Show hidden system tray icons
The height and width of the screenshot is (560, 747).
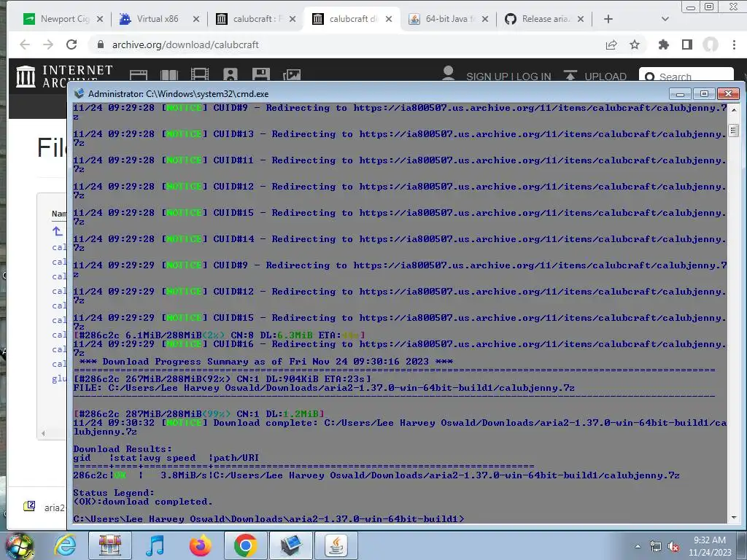click(x=638, y=546)
